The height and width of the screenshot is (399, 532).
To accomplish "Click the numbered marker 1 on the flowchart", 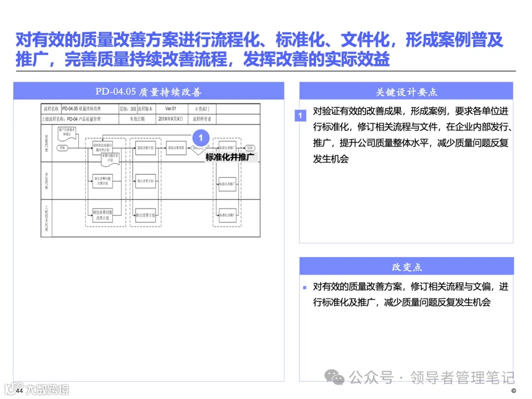I will [x=200, y=138].
